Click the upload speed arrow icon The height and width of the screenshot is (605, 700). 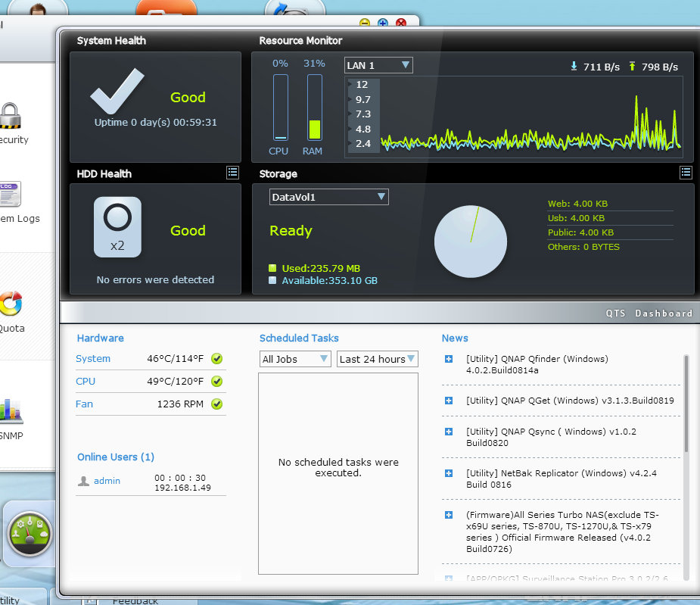632,67
